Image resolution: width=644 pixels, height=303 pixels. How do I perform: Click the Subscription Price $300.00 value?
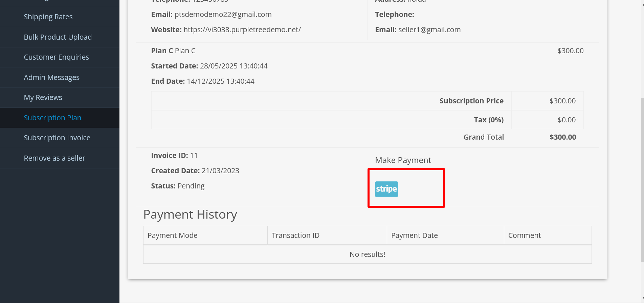point(562,101)
